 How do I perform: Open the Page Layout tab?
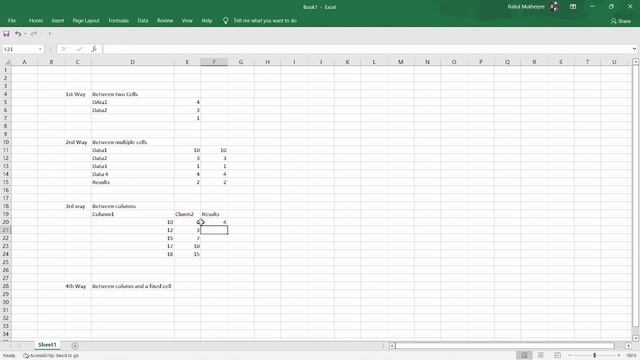pyautogui.click(x=86, y=20)
